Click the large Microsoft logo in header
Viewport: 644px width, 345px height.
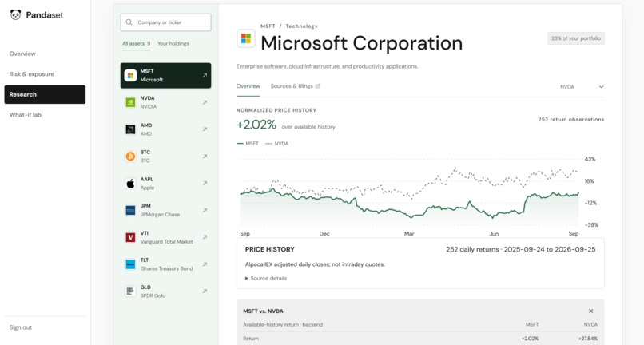pos(246,38)
